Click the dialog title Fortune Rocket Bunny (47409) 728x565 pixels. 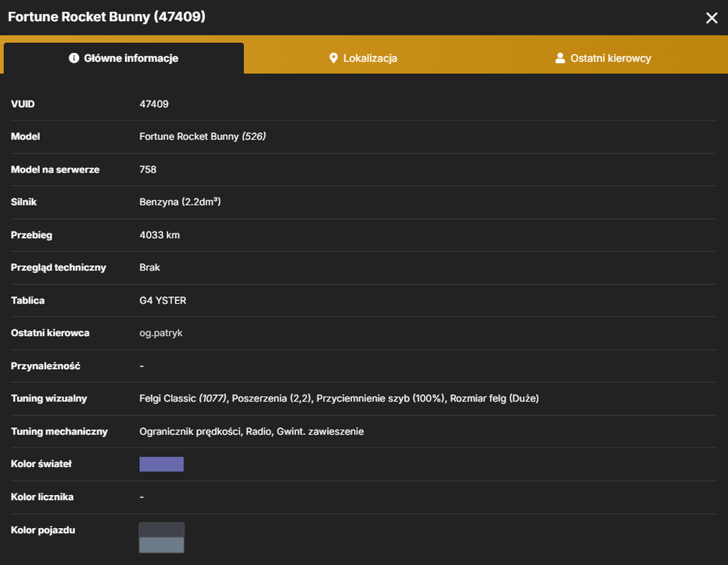[107, 17]
